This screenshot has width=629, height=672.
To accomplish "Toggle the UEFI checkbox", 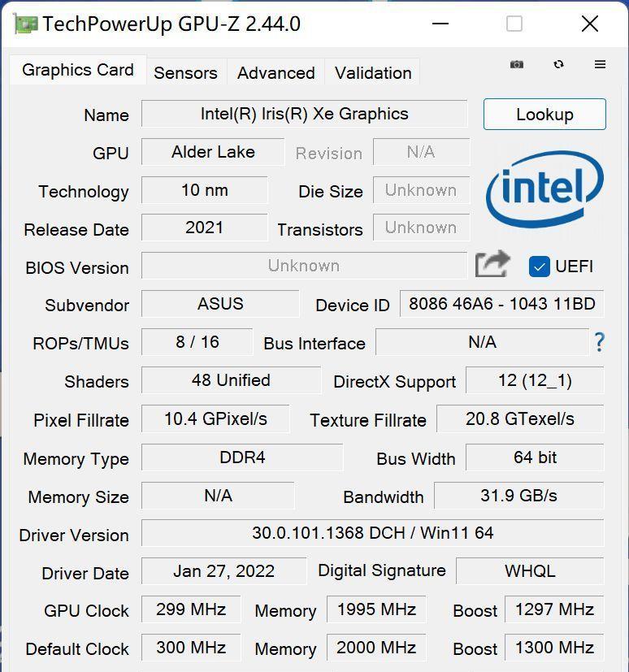I will click(x=539, y=267).
